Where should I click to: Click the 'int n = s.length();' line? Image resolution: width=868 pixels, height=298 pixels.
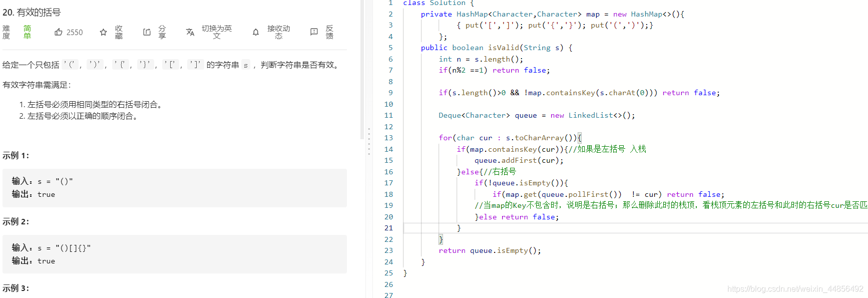tap(481, 59)
